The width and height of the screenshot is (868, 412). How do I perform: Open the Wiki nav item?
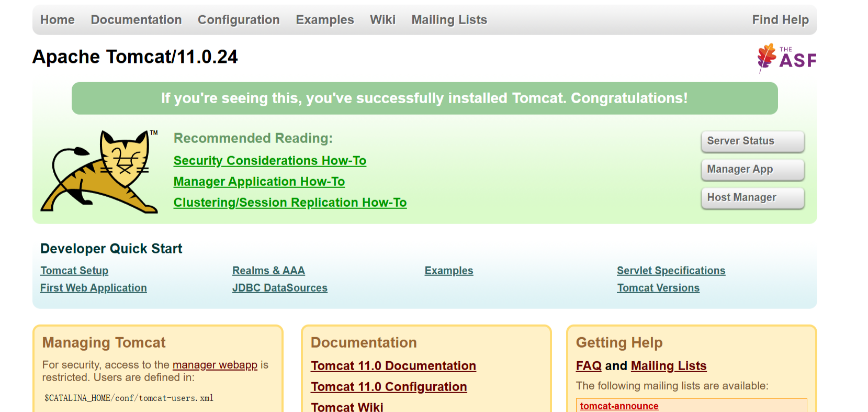coord(382,20)
